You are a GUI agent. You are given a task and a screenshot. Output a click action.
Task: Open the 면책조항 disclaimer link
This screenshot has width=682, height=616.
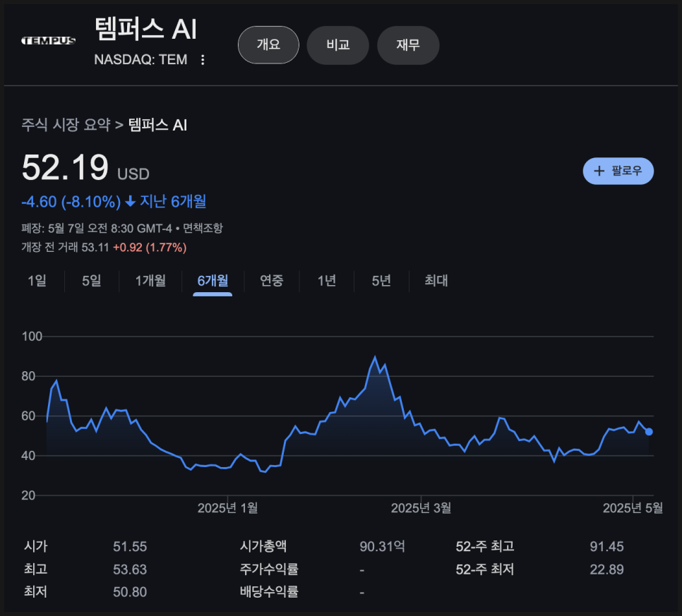(x=203, y=228)
